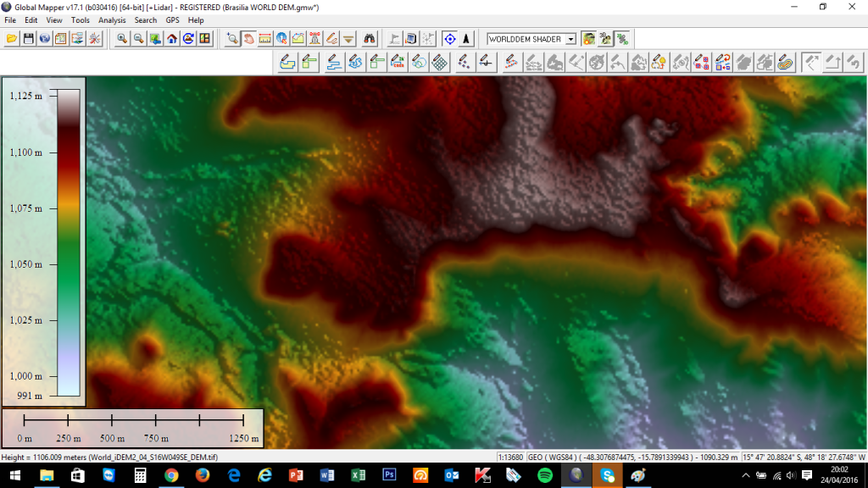Expand the Tools menu
The image size is (868, 488).
coord(81,19)
